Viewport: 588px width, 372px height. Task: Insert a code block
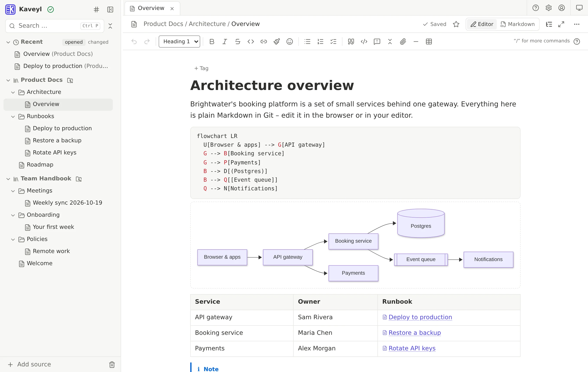tap(364, 42)
